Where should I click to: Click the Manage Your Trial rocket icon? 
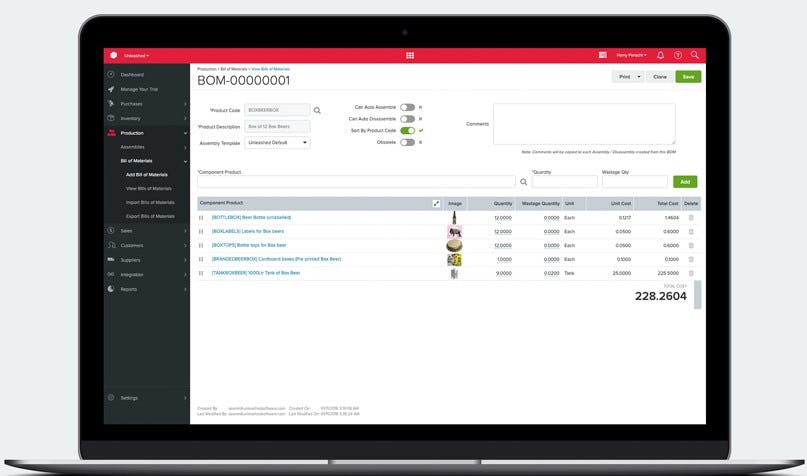111,89
